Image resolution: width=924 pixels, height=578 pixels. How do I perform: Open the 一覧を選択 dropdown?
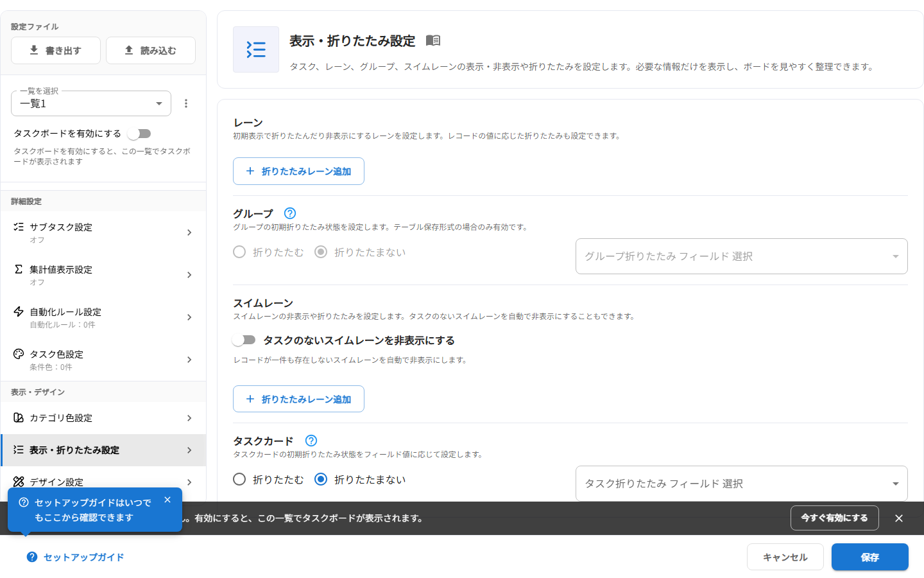pyautogui.click(x=91, y=103)
